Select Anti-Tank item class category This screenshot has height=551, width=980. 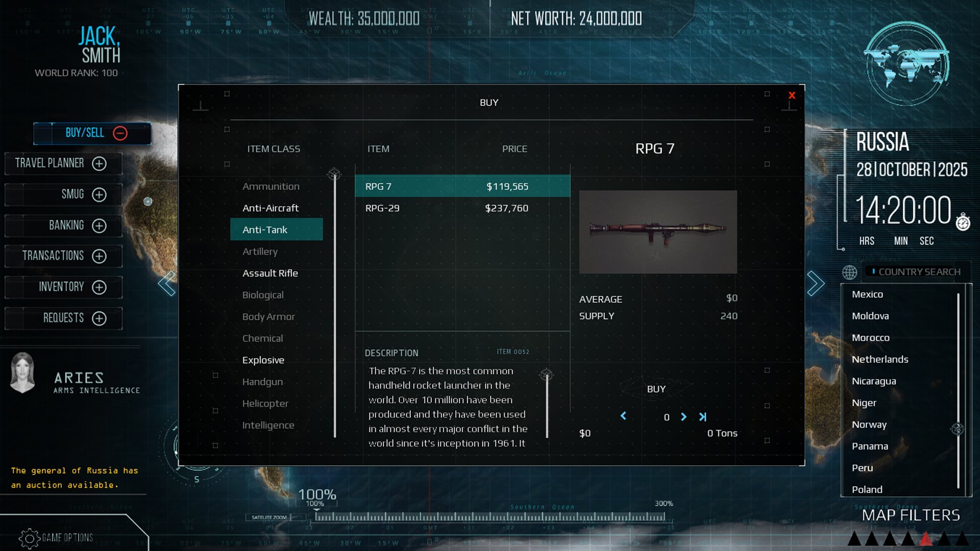click(x=277, y=229)
